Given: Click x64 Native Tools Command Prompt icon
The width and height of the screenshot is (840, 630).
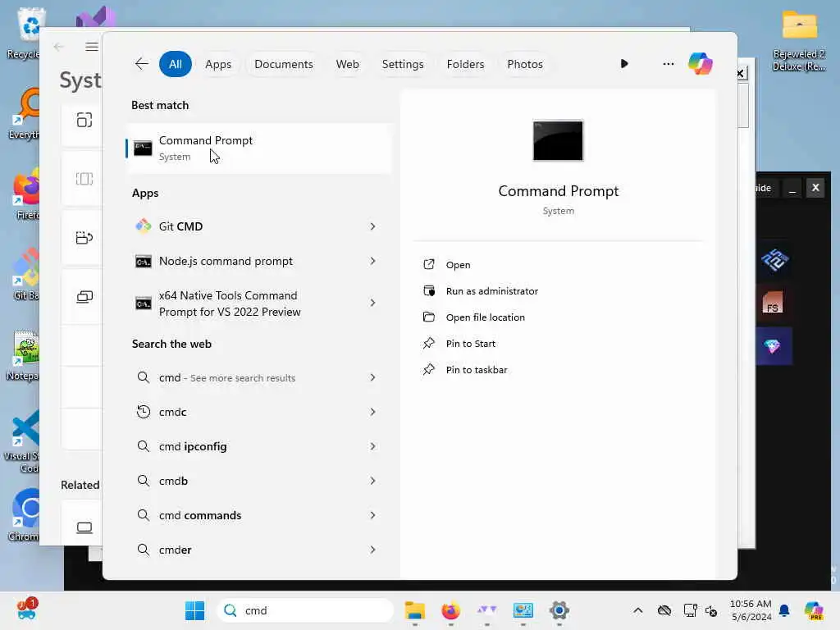Looking at the screenshot, I should coord(143,304).
